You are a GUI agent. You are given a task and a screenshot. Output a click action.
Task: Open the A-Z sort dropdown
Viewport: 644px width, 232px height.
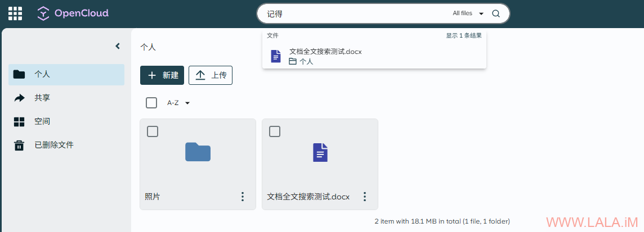pyautogui.click(x=178, y=103)
